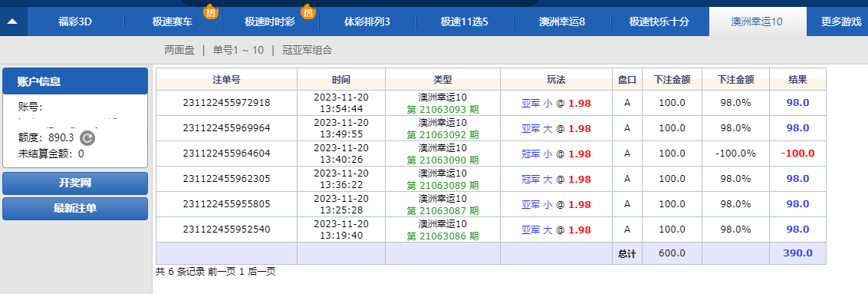
Task: Select bet number 231122455952540
Action: coord(226,230)
